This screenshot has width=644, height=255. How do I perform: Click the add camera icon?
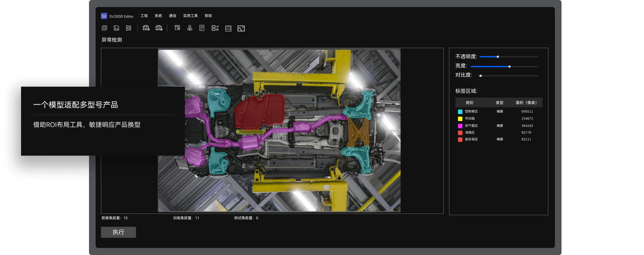click(146, 28)
